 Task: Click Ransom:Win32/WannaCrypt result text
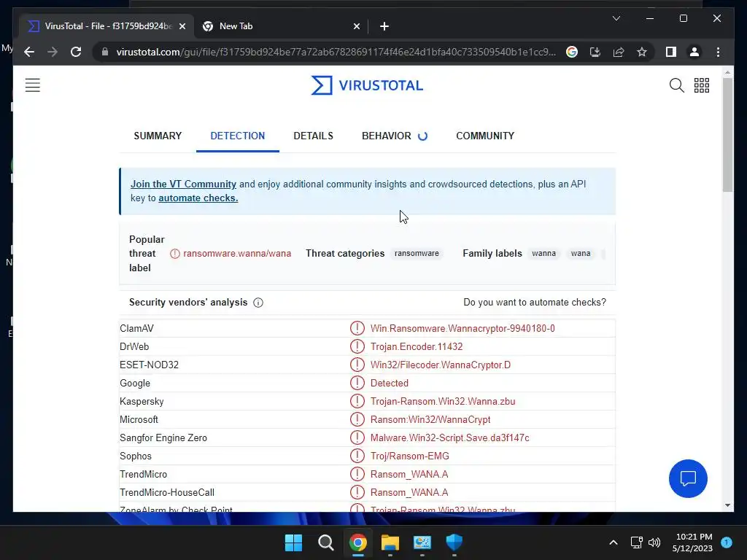click(x=430, y=419)
